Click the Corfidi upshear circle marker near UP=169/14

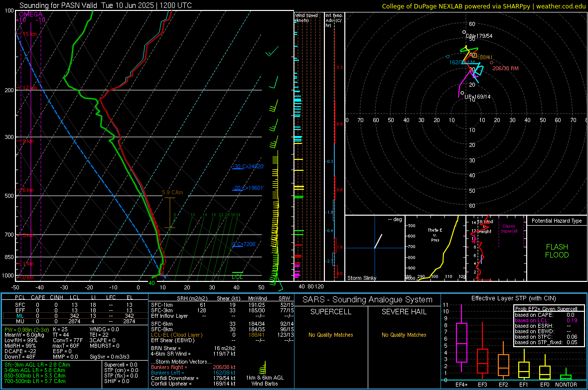(x=462, y=93)
